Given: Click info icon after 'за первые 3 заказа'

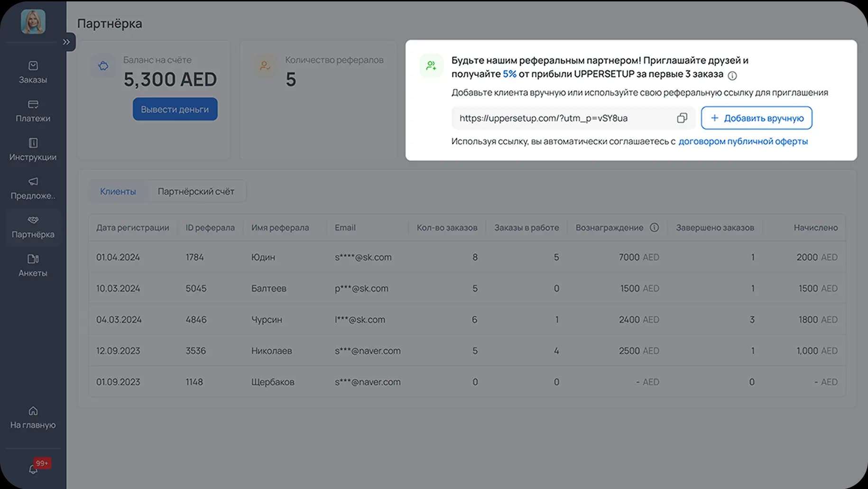Looking at the screenshot, I should tap(732, 76).
